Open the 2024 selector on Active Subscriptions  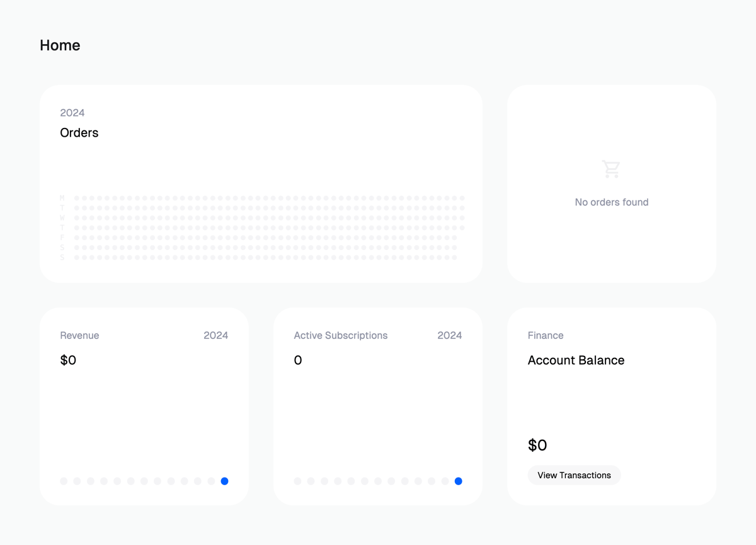click(449, 335)
